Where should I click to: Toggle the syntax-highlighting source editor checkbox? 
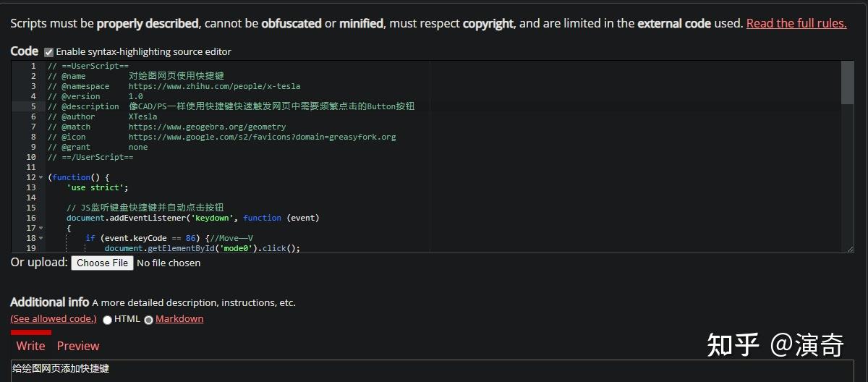(49, 52)
